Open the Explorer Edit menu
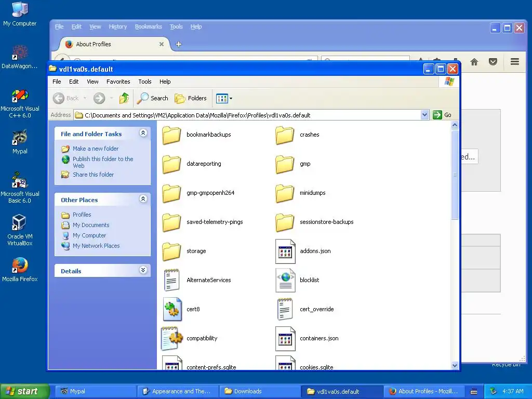532x399 pixels. (x=74, y=82)
